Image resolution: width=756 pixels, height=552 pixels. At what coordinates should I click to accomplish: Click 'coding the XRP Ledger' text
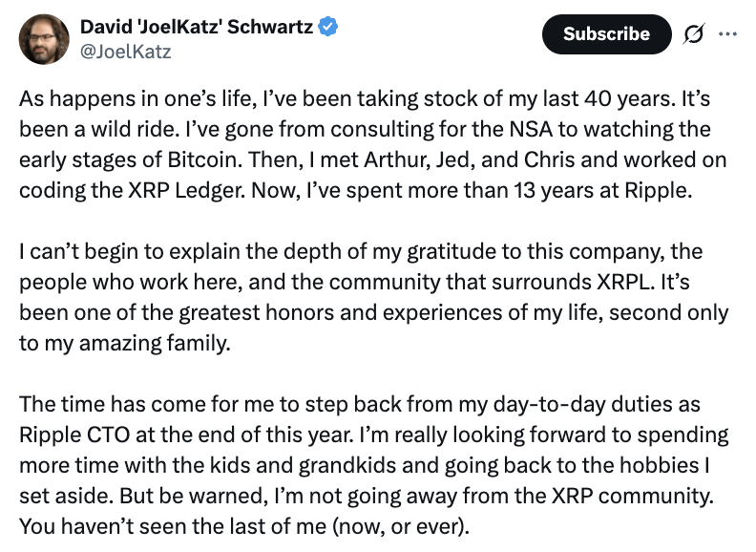[x=119, y=188]
